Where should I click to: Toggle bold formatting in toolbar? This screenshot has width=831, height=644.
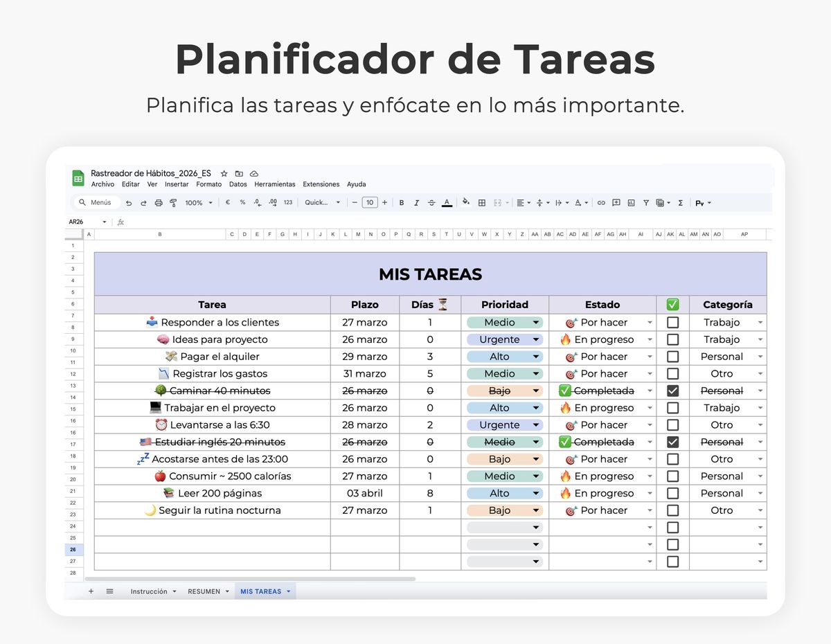(x=402, y=203)
